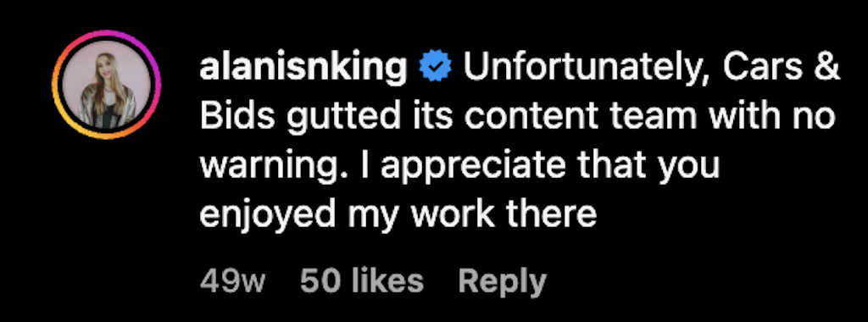Click the 49w timestamp
Viewport: 868px width, 322px height.
pyautogui.click(x=232, y=281)
